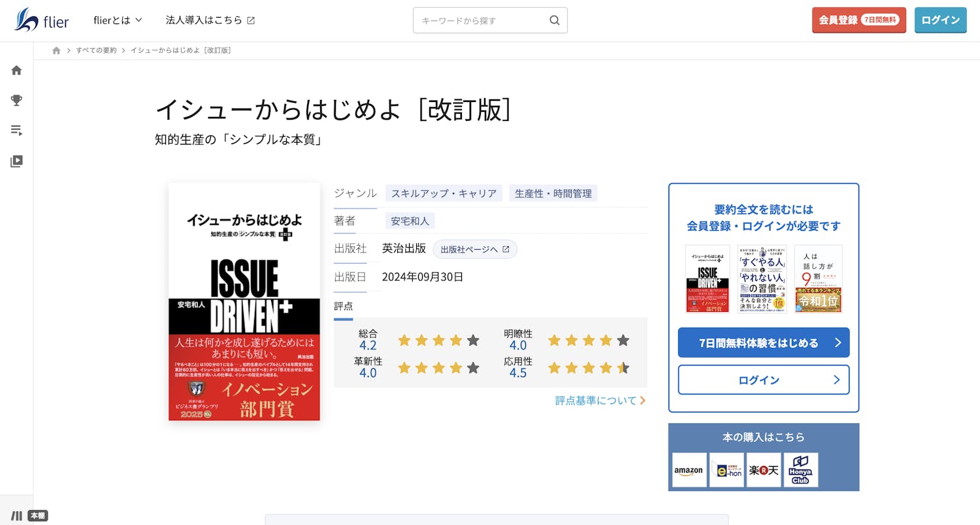Click the ISSUE DRIVEN book cover image

244,301
